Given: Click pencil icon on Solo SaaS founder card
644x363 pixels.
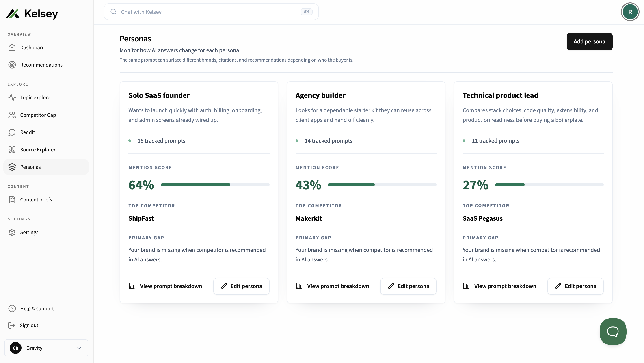Looking at the screenshot, I should (224, 286).
